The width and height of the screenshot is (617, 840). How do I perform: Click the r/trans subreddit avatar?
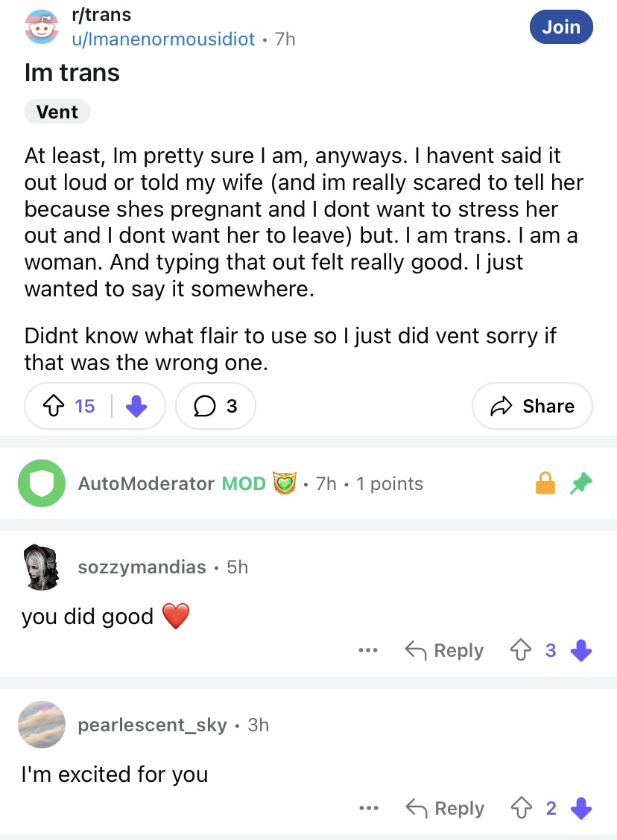point(41,27)
